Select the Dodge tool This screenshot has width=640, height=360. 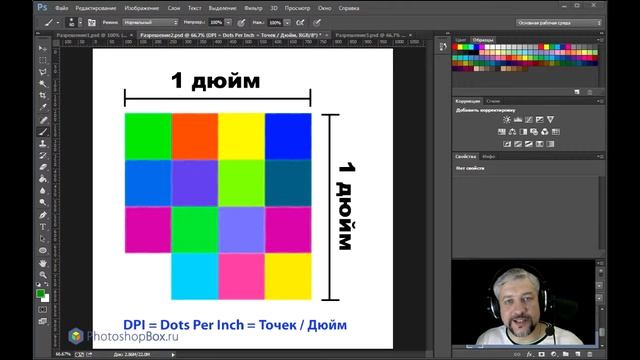point(42,202)
